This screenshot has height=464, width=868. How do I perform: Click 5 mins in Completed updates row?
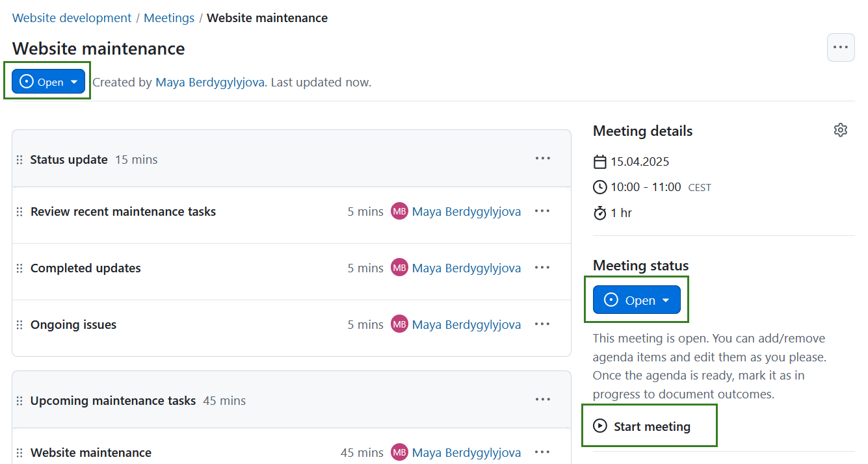pyautogui.click(x=365, y=268)
